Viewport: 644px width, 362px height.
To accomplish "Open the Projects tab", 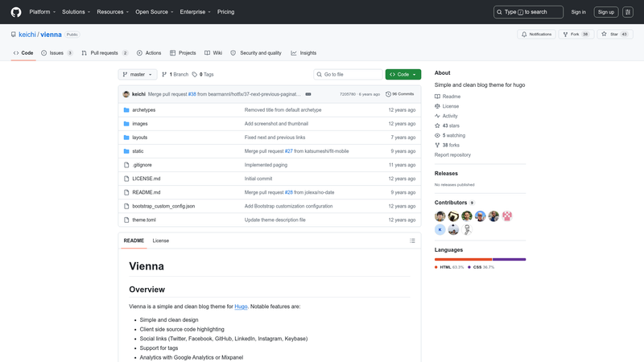I will pos(183,53).
